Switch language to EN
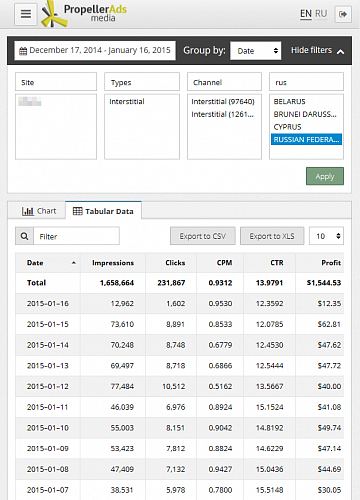This screenshot has height=500, width=360. coord(306,14)
